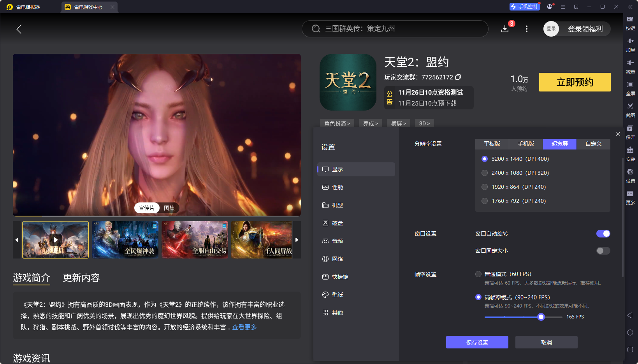Select the 手机版 resolution tab

click(526, 144)
